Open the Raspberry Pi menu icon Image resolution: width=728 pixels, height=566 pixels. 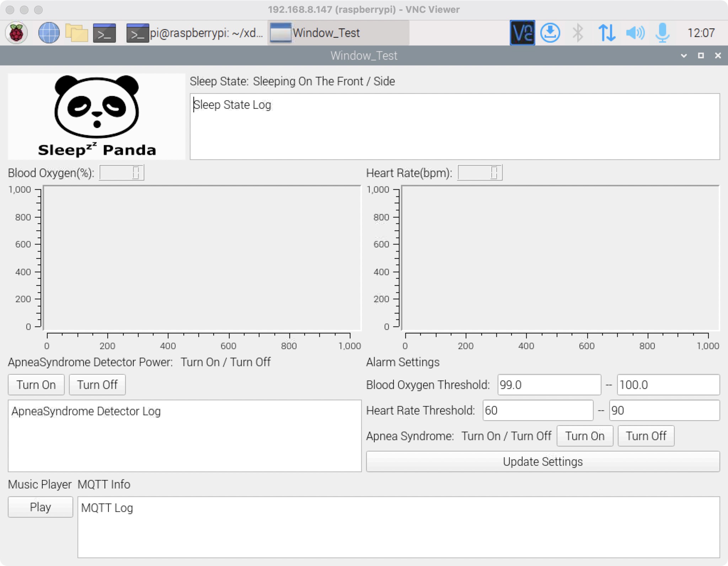(16, 33)
